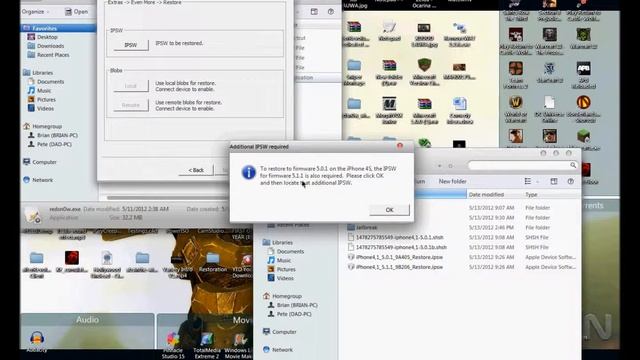Click the magnifier icon in file dialog search
Viewport: 640px width, 360px height.
[x=573, y=165]
